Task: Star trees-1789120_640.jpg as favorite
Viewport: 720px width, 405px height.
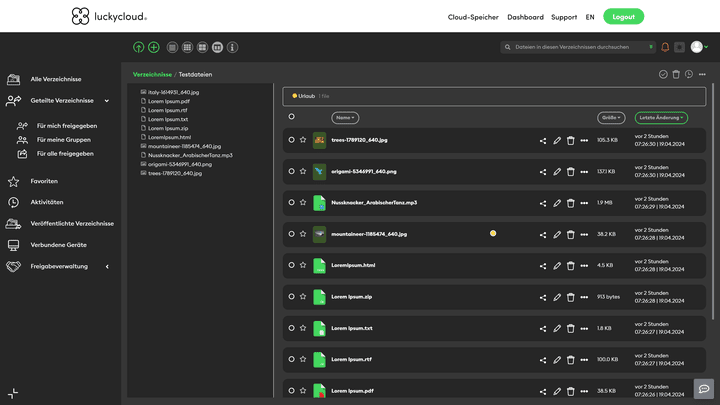Action: [x=303, y=140]
